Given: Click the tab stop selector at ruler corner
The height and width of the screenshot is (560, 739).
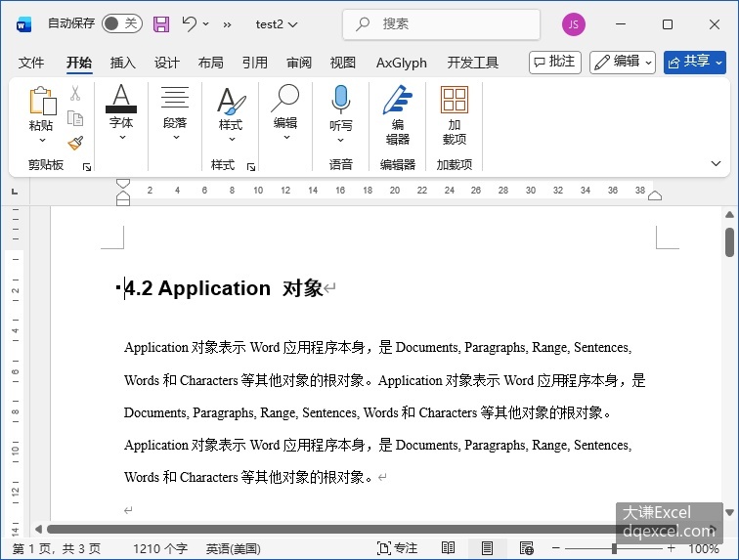Looking at the screenshot, I should [x=15, y=192].
